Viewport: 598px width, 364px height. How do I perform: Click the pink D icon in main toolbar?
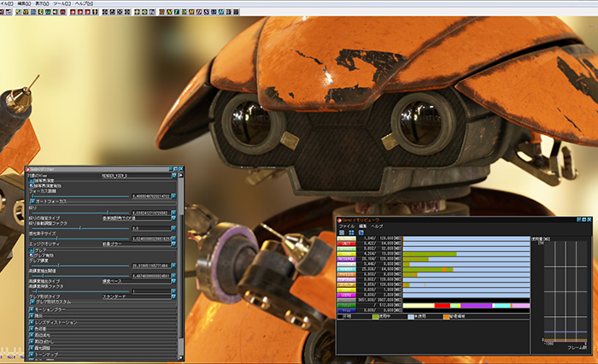click(x=199, y=12)
